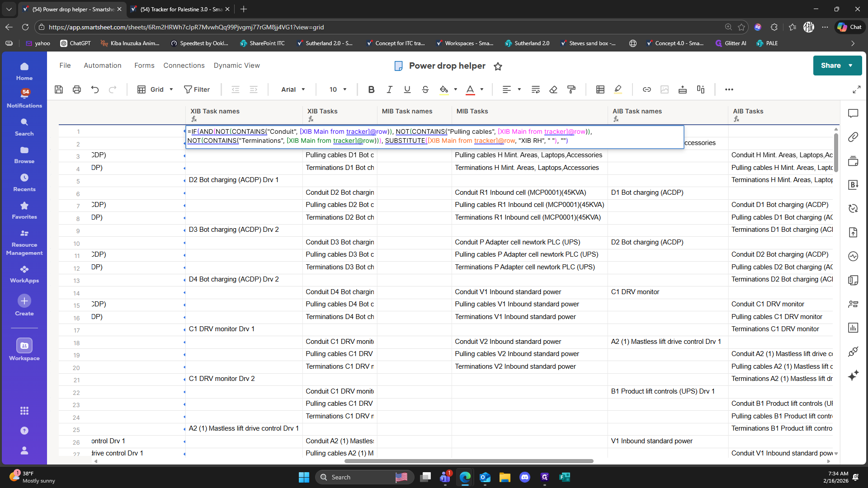Toggle strikethrough formatting
Viewport: 868px width, 488px height.
425,89
